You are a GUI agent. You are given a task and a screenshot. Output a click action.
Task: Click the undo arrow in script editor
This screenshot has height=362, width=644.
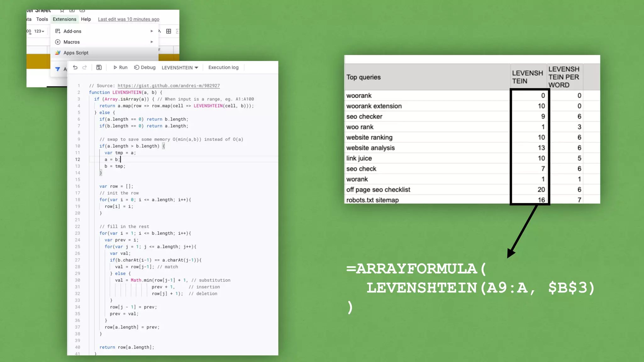[75, 67]
